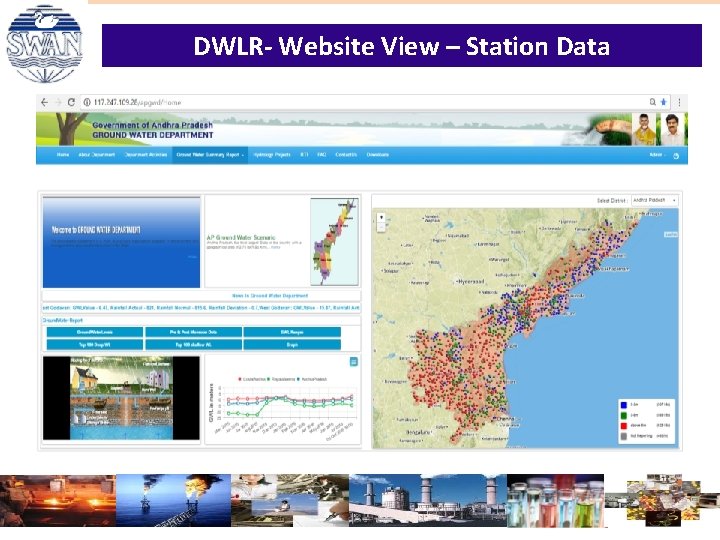Toggle the red series in chart legend

[x=253, y=379]
